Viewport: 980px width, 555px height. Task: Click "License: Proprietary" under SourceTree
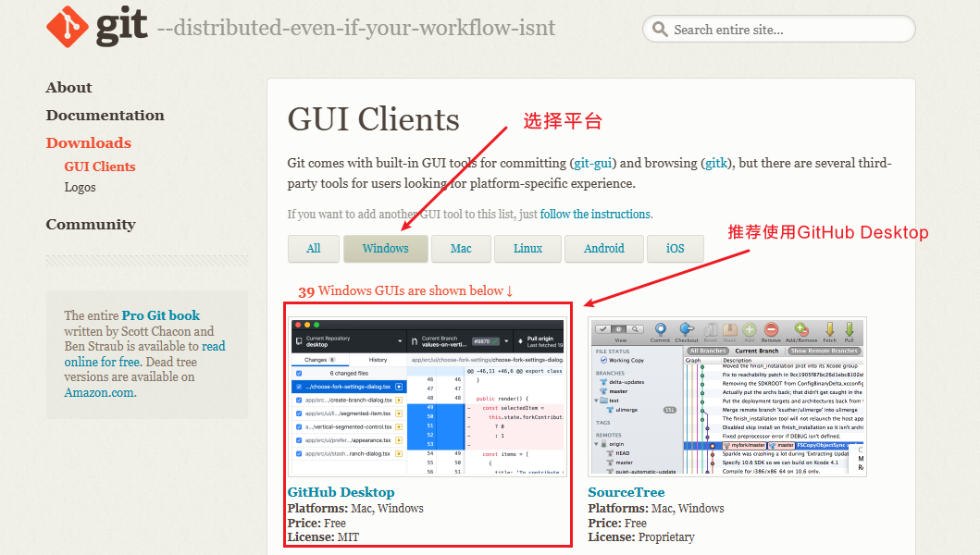[x=641, y=537]
